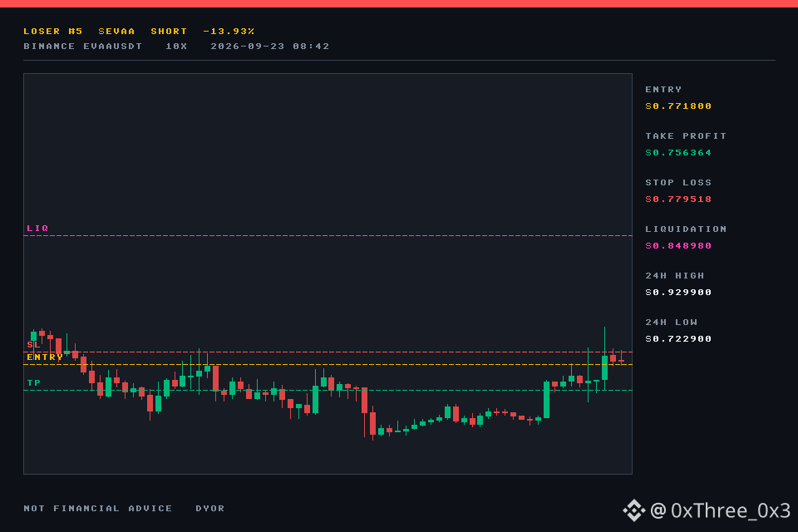Open the @0xThree_0x3 handle

(x=721, y=510)
